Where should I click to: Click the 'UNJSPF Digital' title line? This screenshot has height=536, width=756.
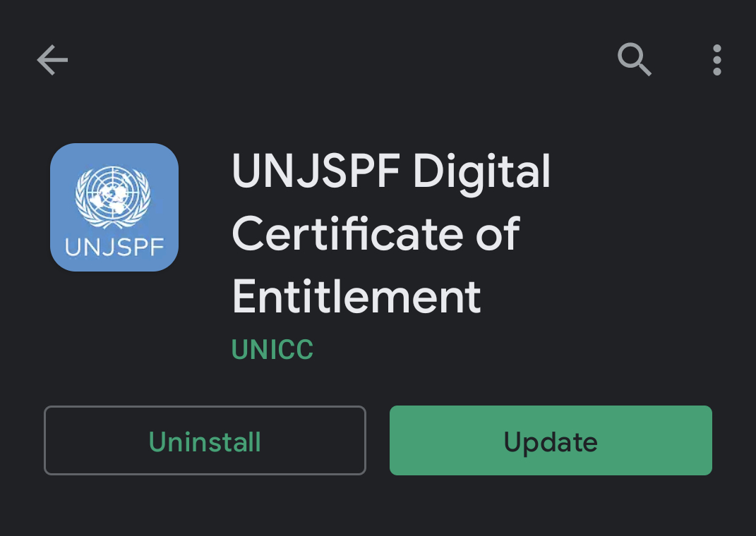pos(391,173)
